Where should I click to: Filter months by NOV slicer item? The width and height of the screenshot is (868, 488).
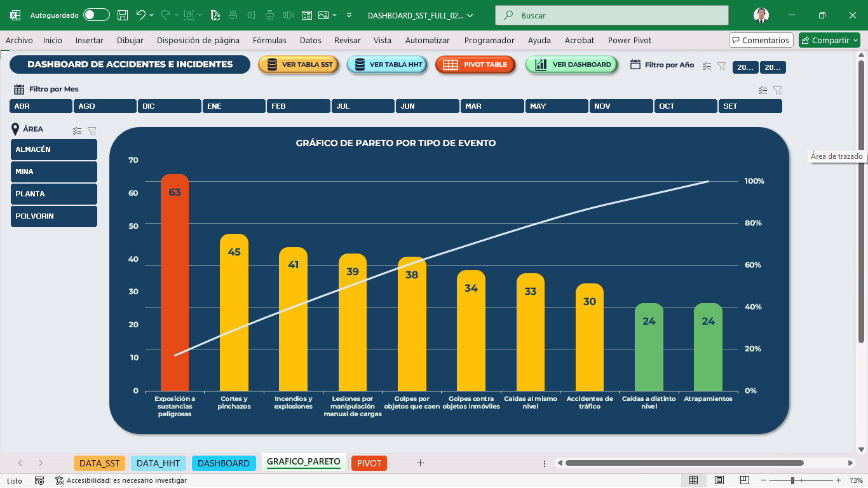tap(621, 106)
